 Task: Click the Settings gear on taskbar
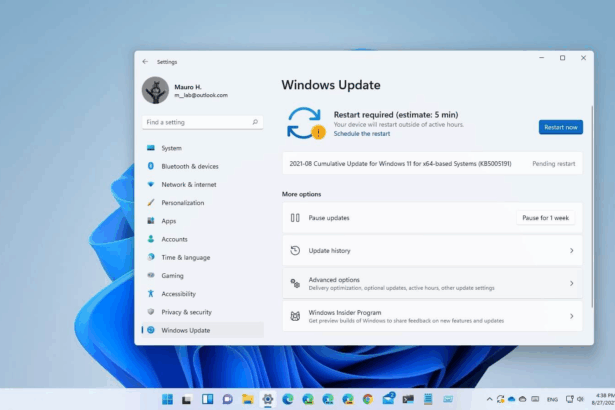[x=268, y=399]
